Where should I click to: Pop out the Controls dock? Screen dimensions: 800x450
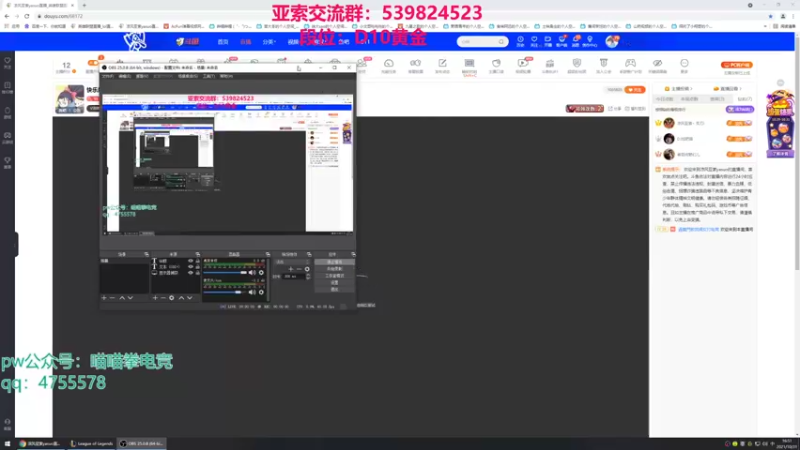(x=353, y=254)
